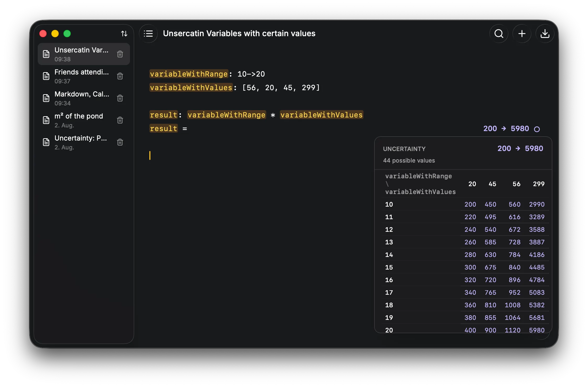
Task: Click the cell value 672
Action: [x=515, y=230]
